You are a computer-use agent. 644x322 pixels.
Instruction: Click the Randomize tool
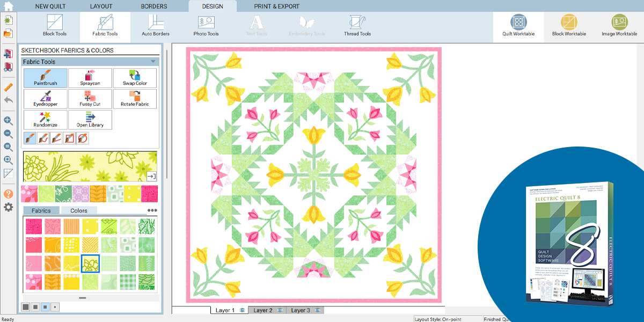point(46,120)
